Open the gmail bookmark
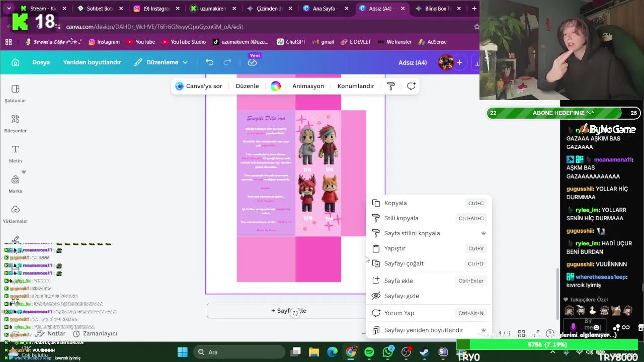Image resolution: width=644 pixels, height=362 pixels. (323, 42)
